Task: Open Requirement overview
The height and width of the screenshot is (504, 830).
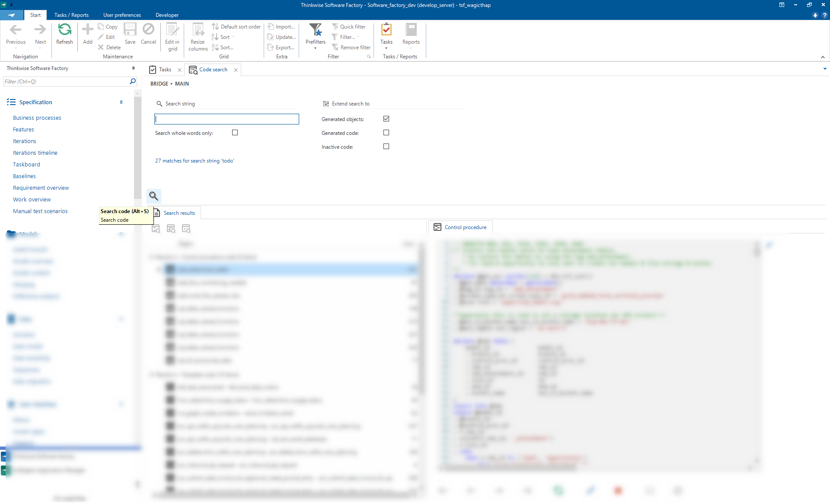Action: pyautogui.click(x=41, y=188)
